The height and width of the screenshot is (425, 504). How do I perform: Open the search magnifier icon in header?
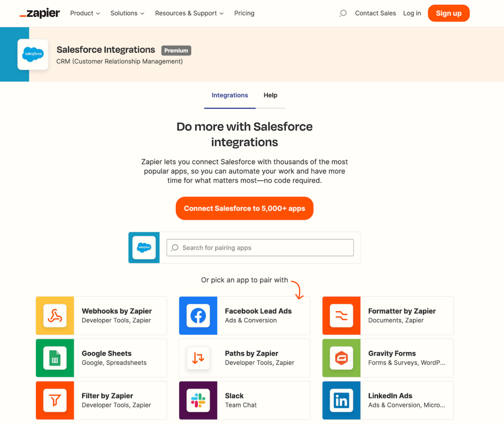click(x=343, y=13)
